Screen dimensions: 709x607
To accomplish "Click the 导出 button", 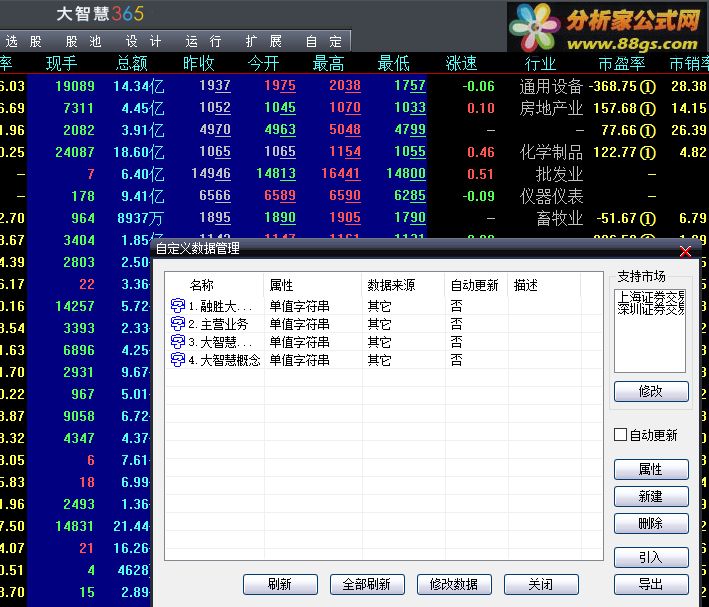I will 651,584.
